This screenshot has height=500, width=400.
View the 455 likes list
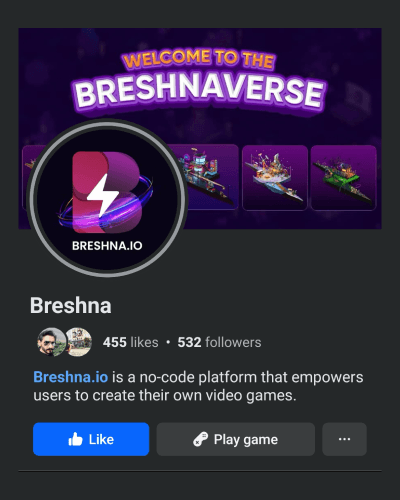131,342
